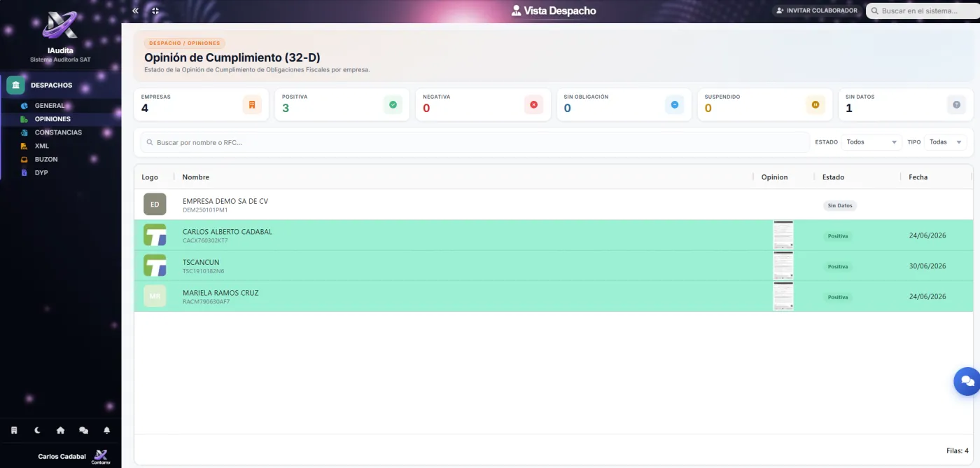980x468 pixels.
Task: Click the RFC TSC1910182N6
Action: [x=204, y=271]
